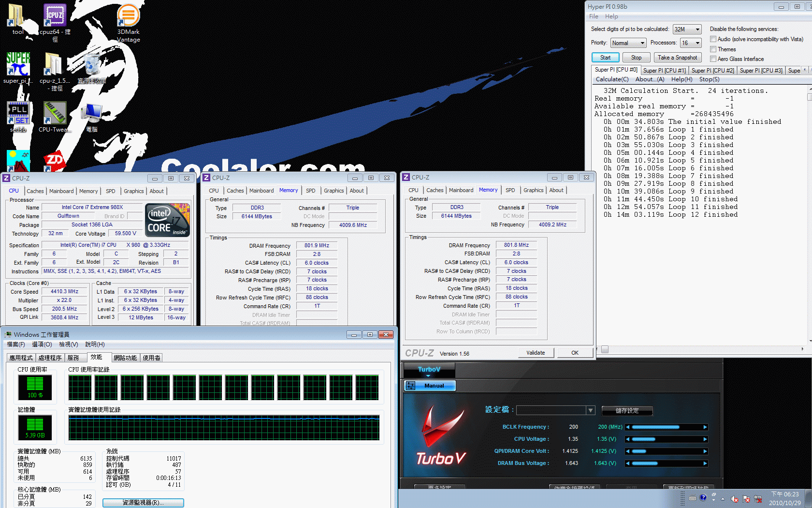Expand the TurboV profile (設定檔) dropdown
This screenshot has width=812, height=508.
590,410
